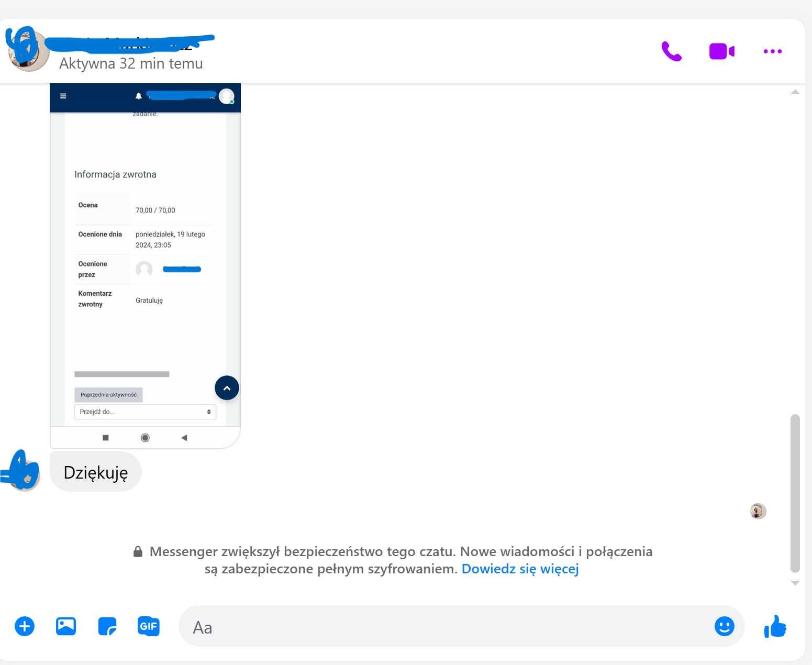Start a voice call with the phone icon

(x=671, y=51)
